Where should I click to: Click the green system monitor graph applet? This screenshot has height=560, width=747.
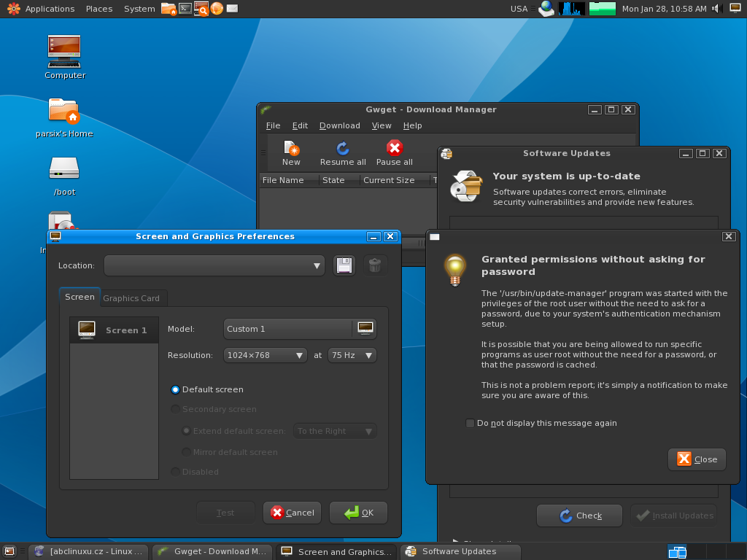(602, 9)
